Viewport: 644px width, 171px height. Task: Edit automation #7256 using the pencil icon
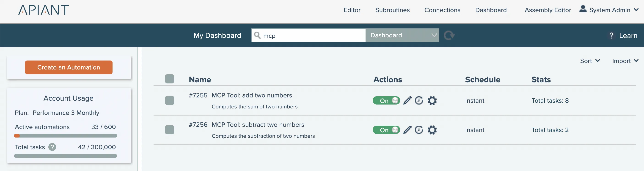tap(407, 130)
